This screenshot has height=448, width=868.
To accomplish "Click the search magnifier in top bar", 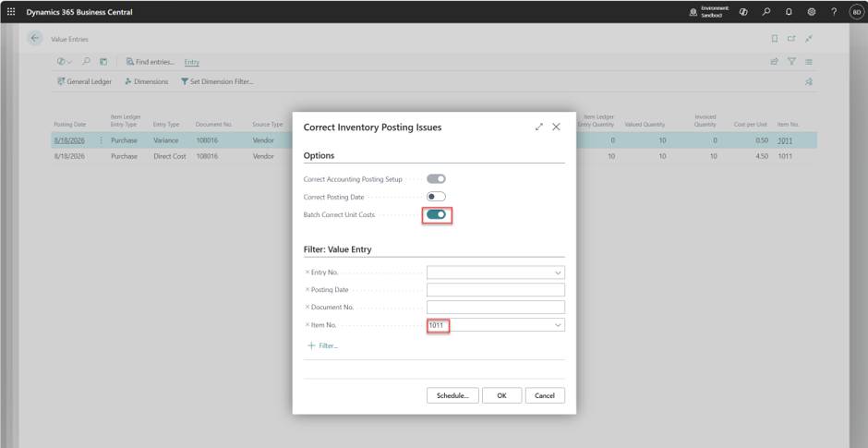I will pyautogui.click(x=766, y=12).
